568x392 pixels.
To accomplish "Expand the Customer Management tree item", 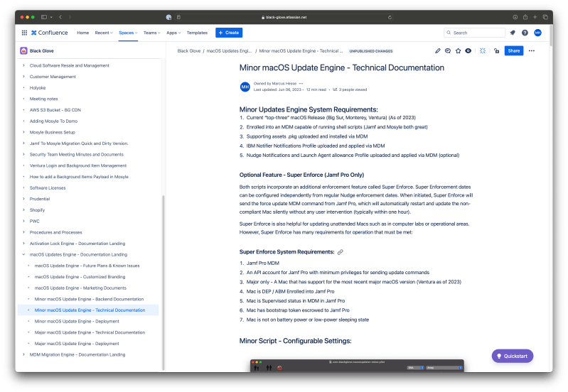I will tap(23, 77).
